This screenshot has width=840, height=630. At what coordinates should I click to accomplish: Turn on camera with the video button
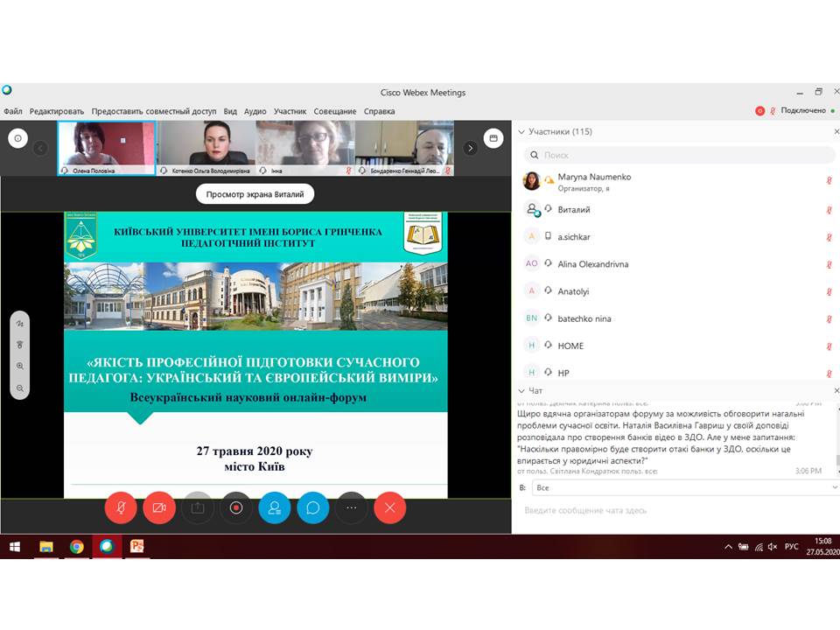coord(159,507)
